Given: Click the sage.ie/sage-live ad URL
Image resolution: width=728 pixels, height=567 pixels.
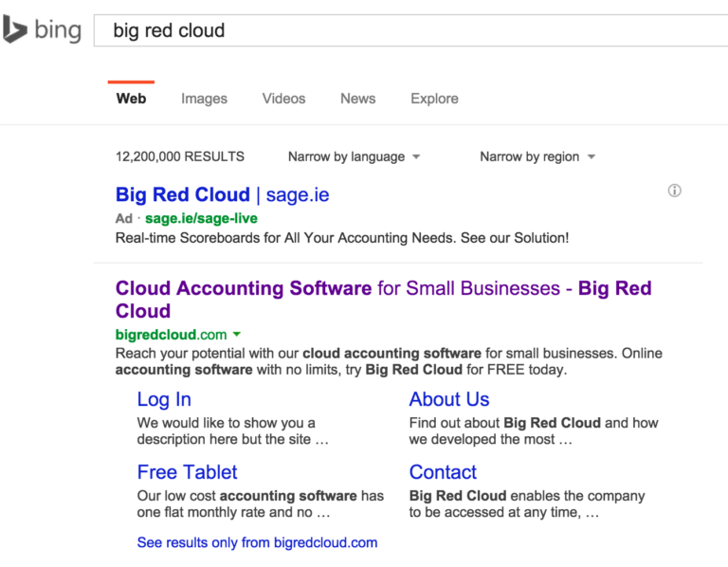Looking at the screenshot, I should click(x=201, y=218).
